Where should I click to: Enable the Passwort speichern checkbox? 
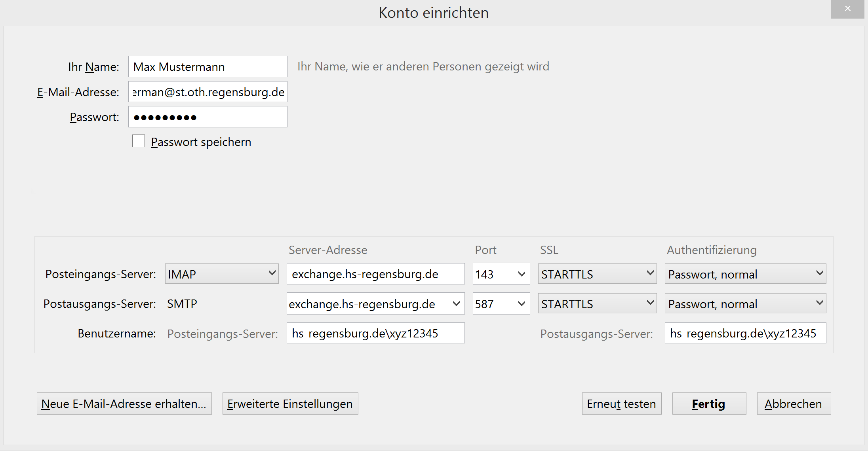click(x=139, y=141)
